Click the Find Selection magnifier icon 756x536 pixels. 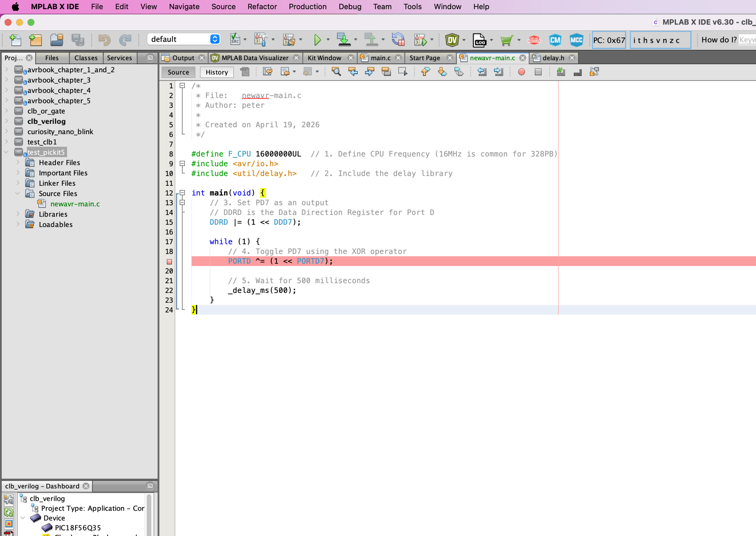(x=336, y=72)
